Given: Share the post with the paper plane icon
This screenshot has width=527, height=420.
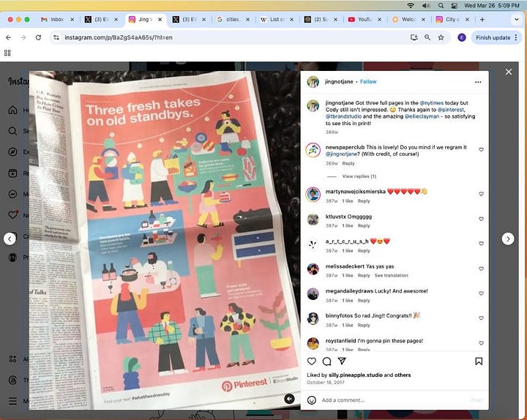Looking at the screenshot, I should tap(342, 361).
